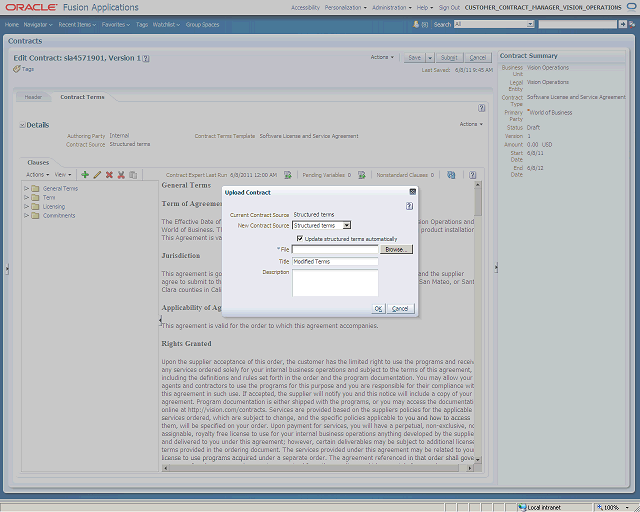Expand the General Terms tree node
This screenshot has width=640, height=512.
click(x=27, y=188)
